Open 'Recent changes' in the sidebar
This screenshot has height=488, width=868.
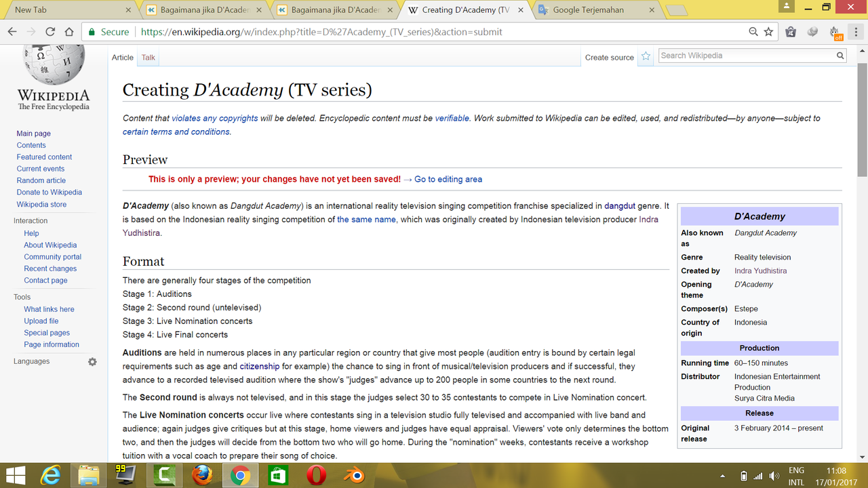[50, 269]
